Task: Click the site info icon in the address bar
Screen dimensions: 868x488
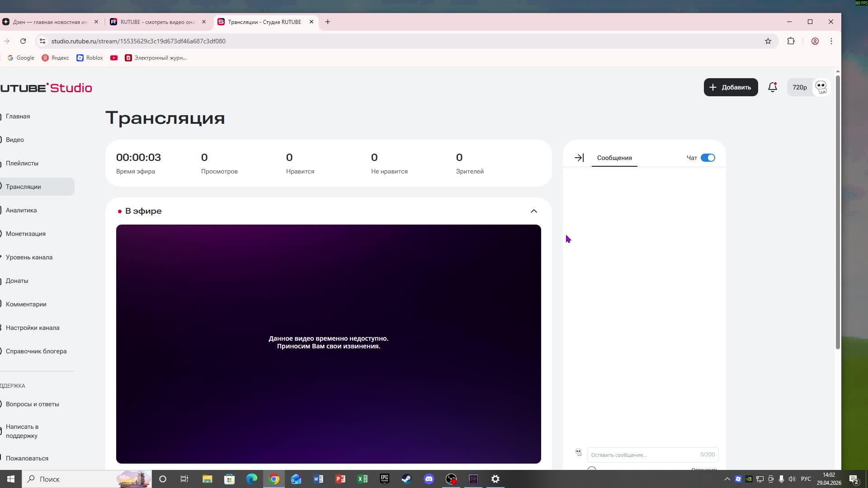Action: [x=42, y=41]
